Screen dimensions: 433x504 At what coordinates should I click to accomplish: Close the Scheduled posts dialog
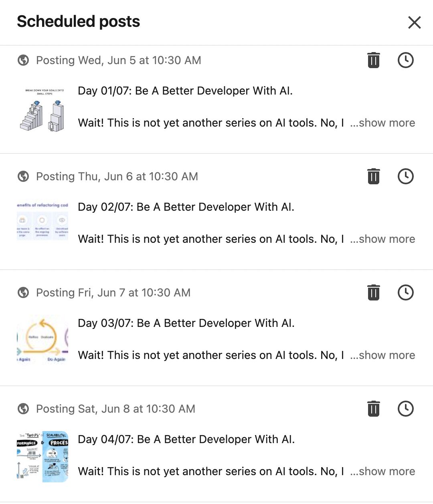pos(414,22)
